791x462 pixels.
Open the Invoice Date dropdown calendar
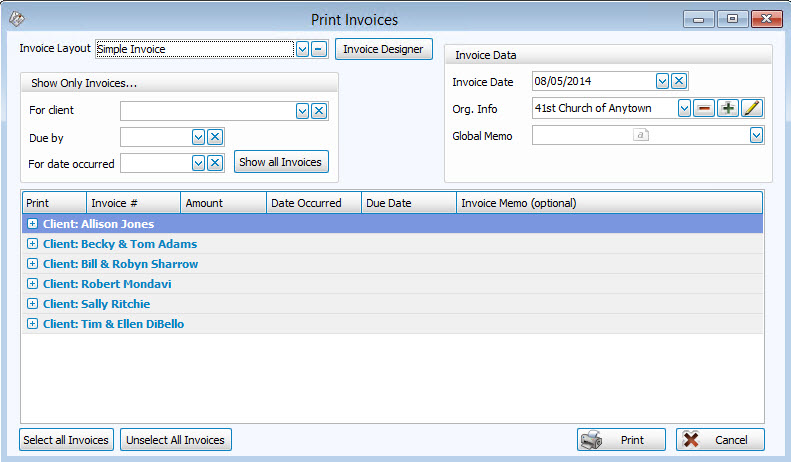coord(662,82)
